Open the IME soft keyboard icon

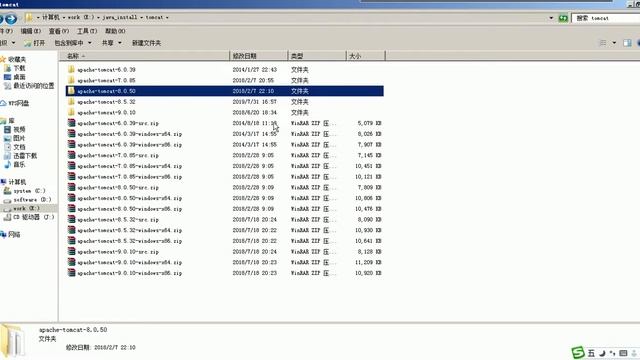click(x=623, y=353)
